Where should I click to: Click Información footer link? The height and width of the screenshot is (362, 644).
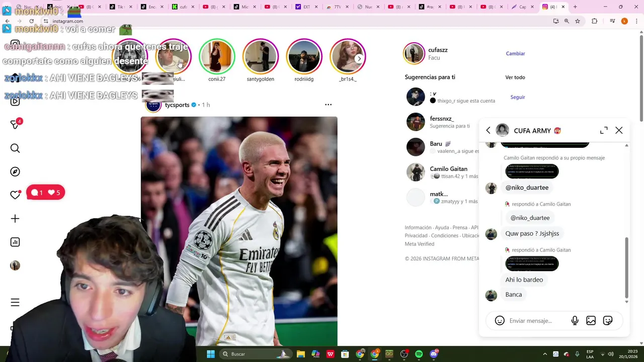tap(418, 228)
